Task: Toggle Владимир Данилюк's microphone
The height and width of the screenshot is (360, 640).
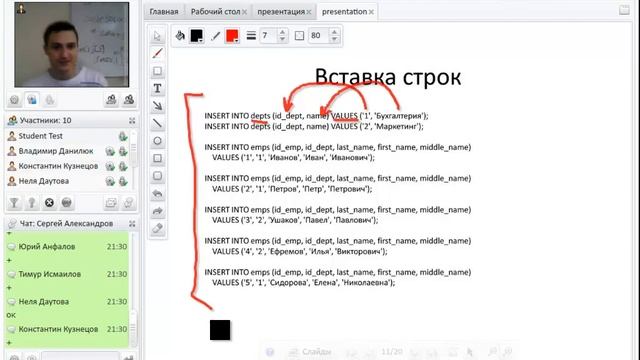Action: [x=123, y=151]
